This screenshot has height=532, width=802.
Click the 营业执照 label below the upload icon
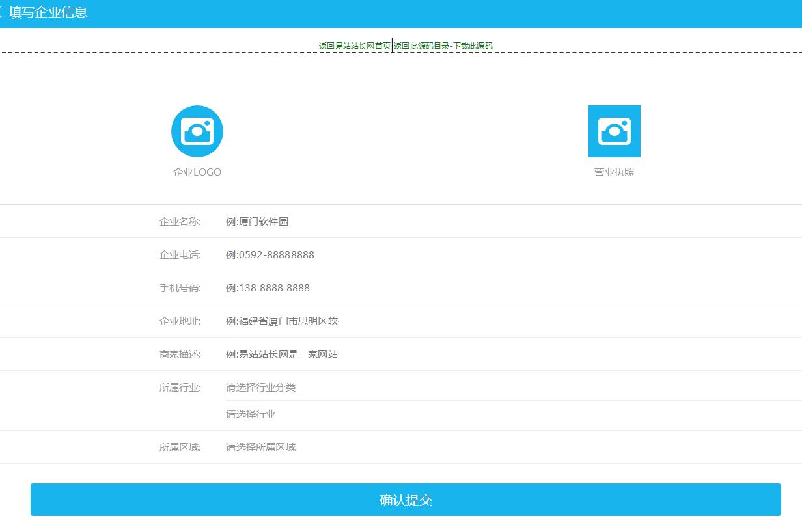615,172
